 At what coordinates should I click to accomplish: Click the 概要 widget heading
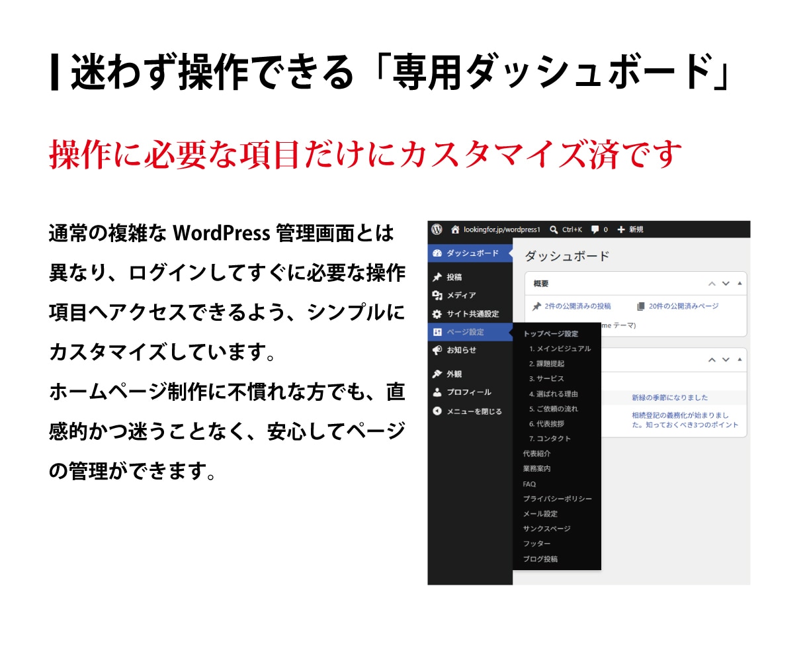541,284
